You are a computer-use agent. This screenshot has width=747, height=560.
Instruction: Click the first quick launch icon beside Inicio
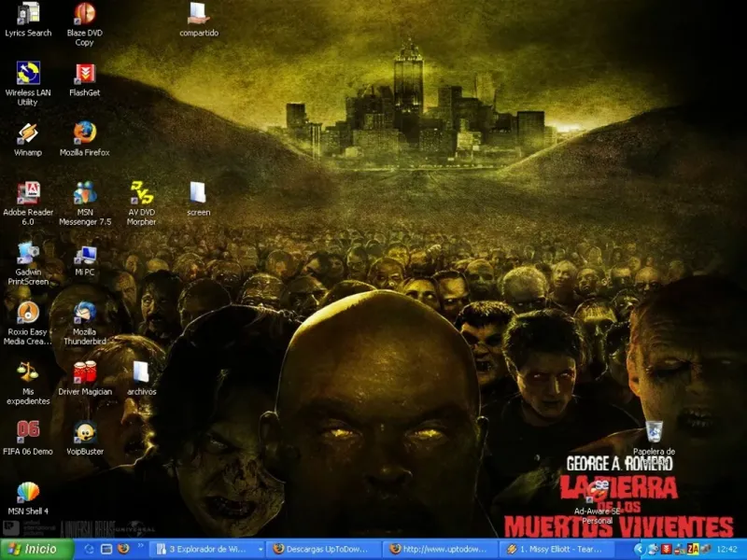[90, 549]
